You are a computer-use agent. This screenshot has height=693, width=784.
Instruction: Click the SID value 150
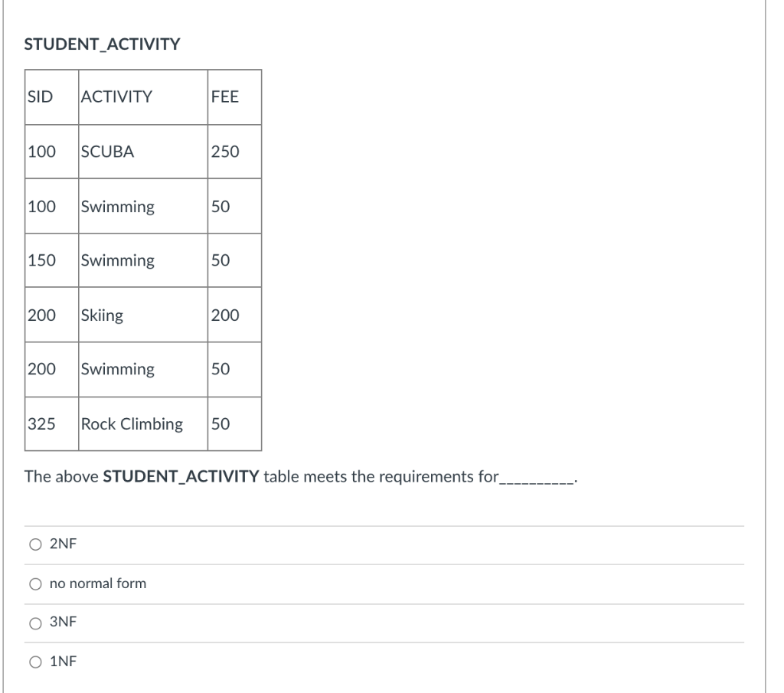pos(39,260)
